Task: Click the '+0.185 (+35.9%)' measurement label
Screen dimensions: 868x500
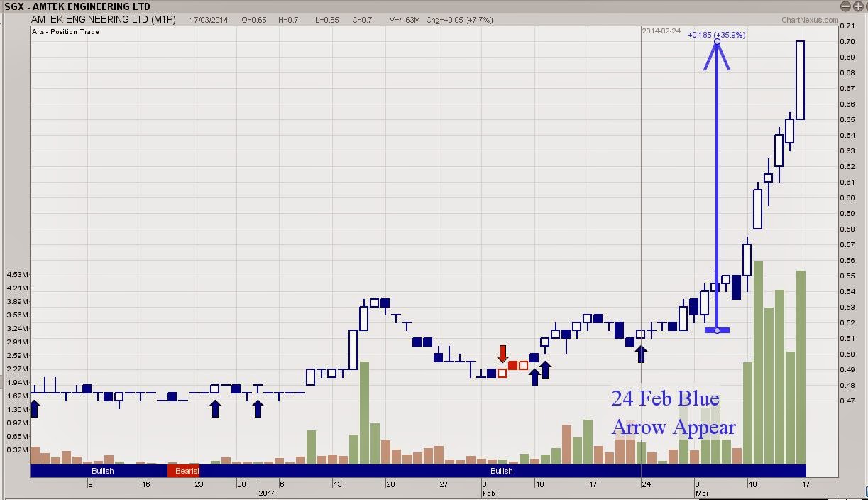Action: [717, 34]
